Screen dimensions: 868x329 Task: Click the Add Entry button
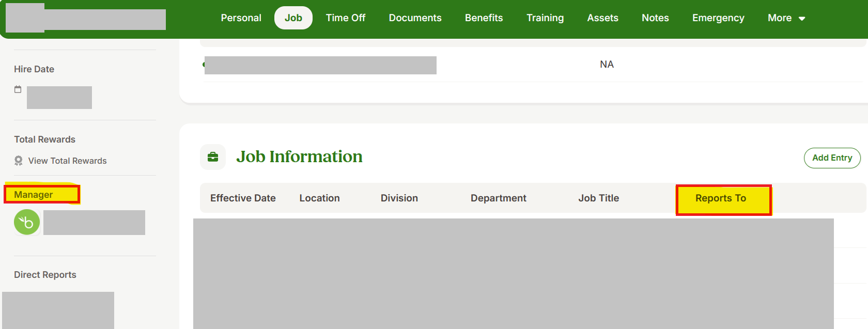click(x=832, y=158)
